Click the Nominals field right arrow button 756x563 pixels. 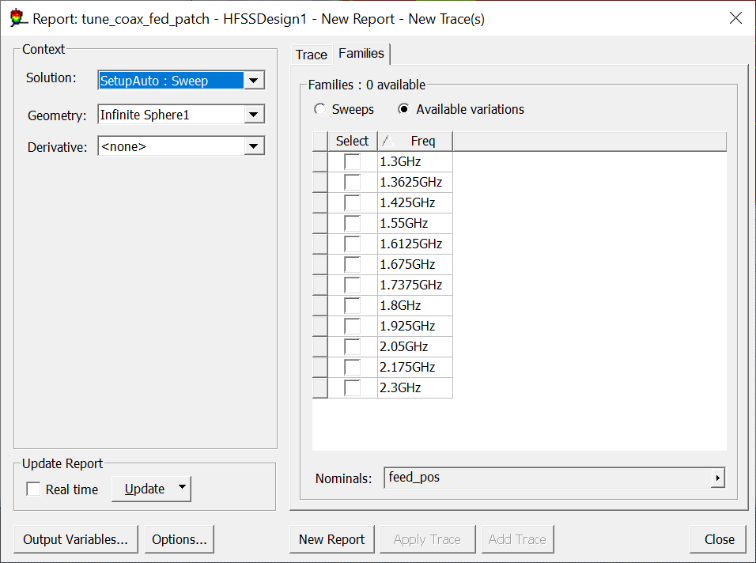pos(717,478)
